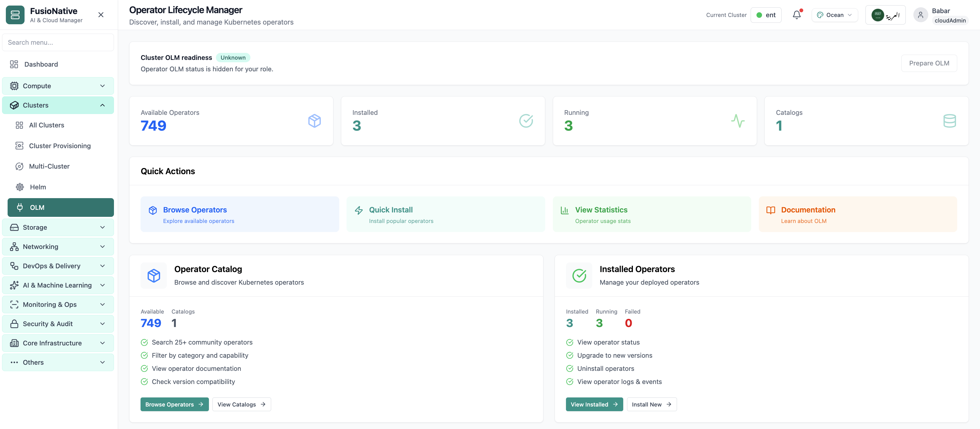Click the Unknown readiness badge
Viewport: 980px width, 429px height.
point(233,58)
